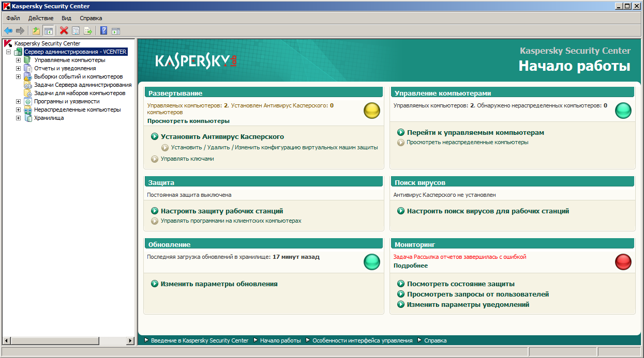
Task: Click Перейти к управляемым компьютерам link
Action: click(475, 133)
